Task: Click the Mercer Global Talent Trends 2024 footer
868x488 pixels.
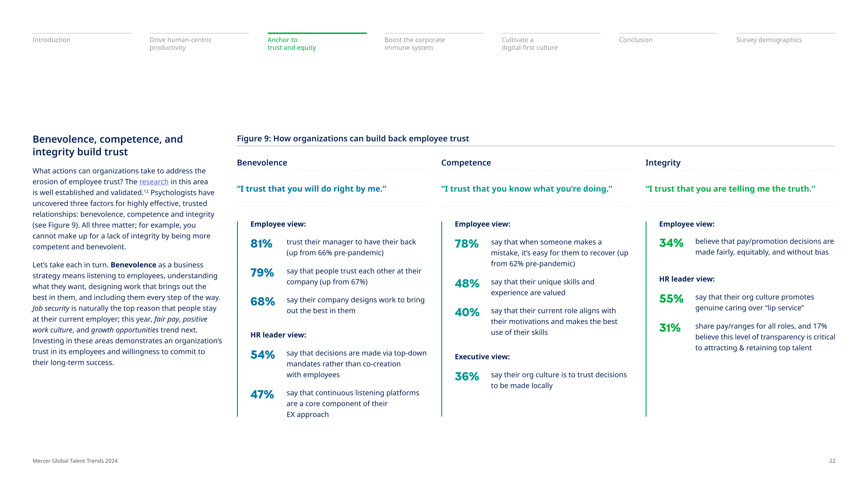Action: pyautogui.click(x=75, y=461)
